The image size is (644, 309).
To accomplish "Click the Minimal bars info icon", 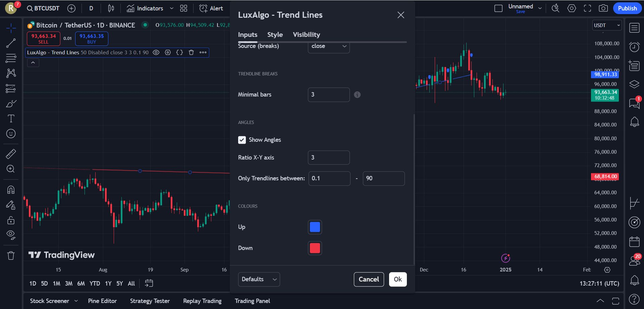I will 357,95.
